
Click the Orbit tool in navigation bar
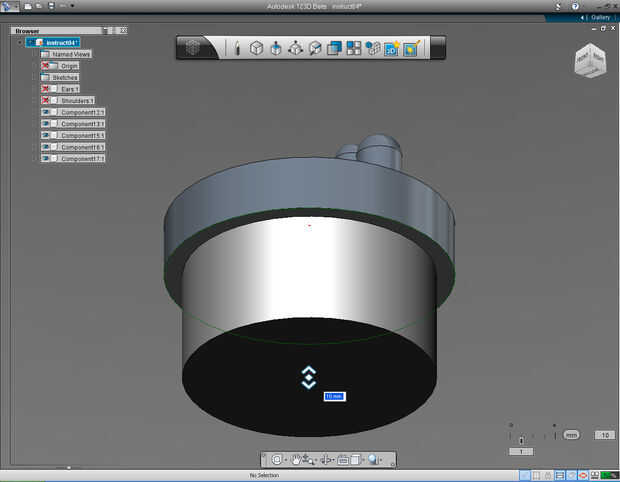(x=277, y=460)
